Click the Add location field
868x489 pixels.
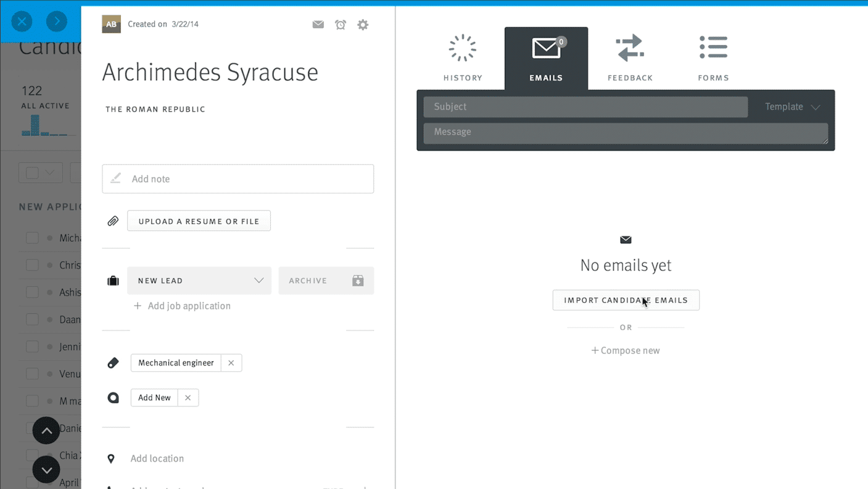[x=157, y=459]
